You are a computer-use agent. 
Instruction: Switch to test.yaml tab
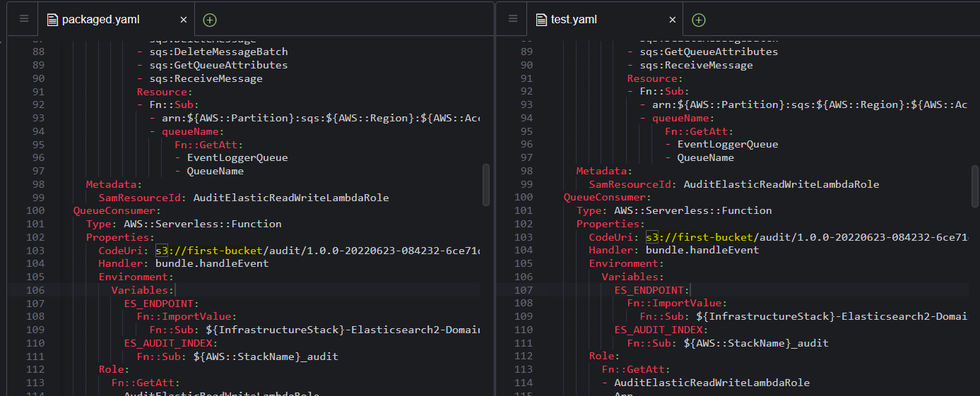tap(606, 19)
